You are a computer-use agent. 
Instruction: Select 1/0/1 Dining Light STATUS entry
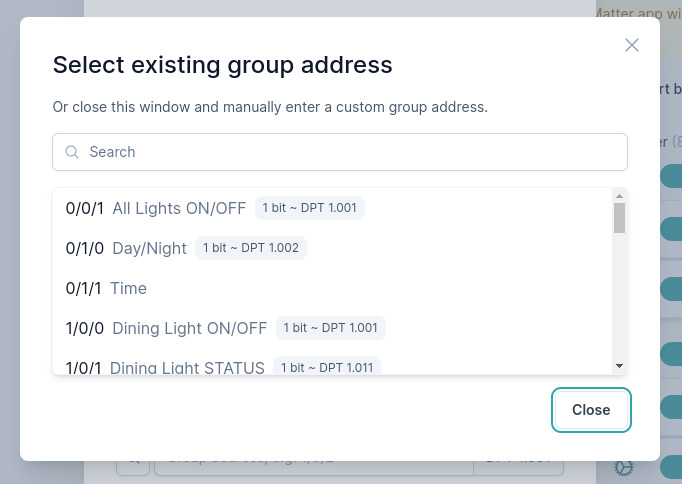tap(165, 367)
